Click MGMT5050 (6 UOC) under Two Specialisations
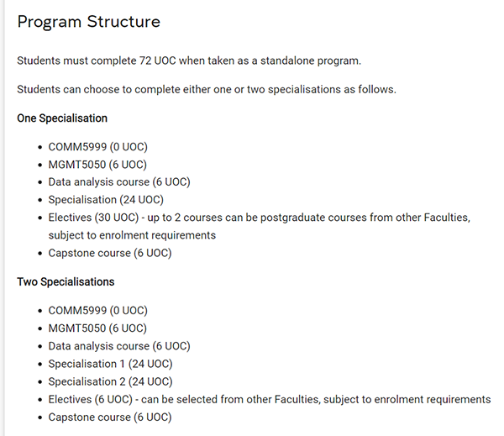 [97, 328]
